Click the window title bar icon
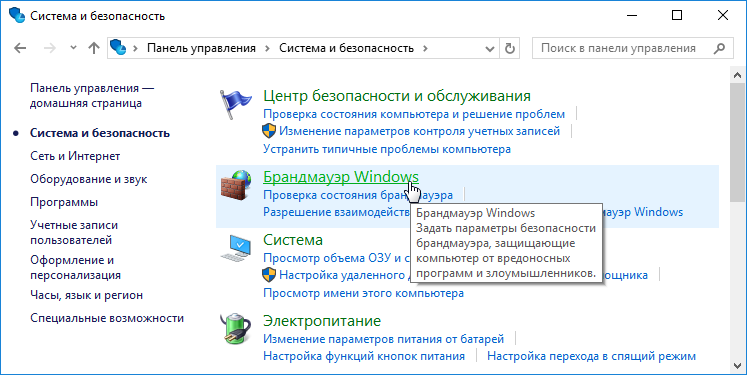This screenshot has width=747, height=375. [17, 16]
